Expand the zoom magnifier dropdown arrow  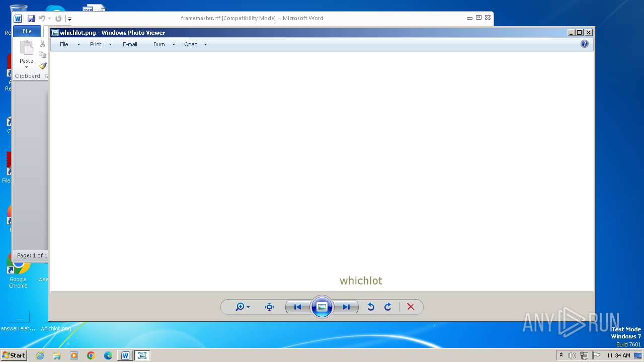249,308
